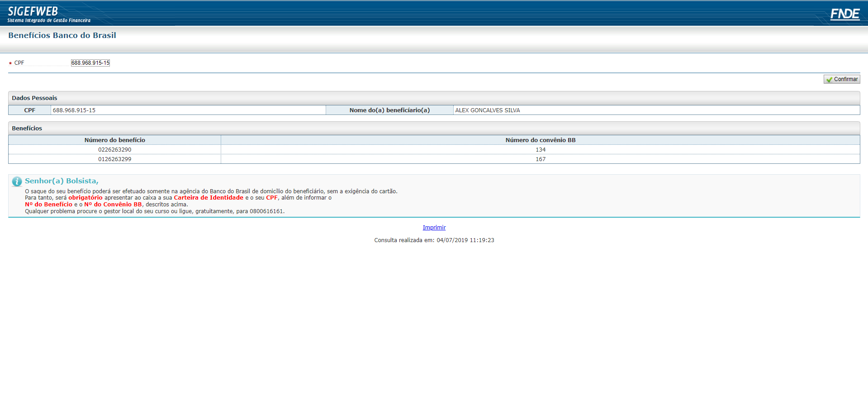This screenshot has width=868, height=415.
Task: Click the Benefícios Banco do Brasil page title
Action: point(62,35)
